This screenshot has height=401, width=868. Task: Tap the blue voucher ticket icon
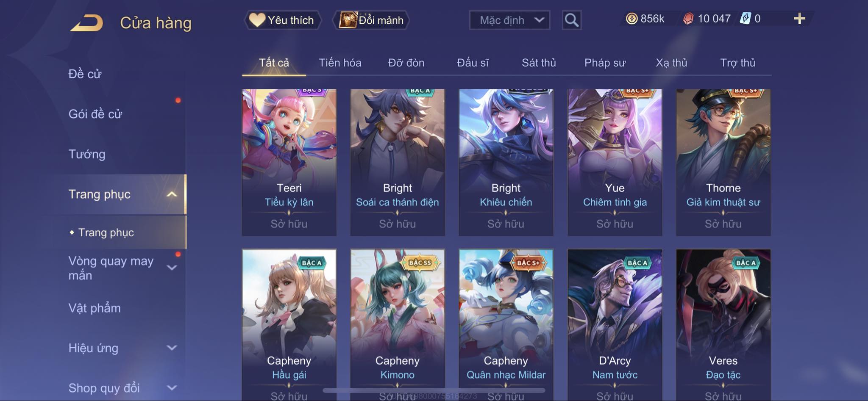(x=745, y=19)
